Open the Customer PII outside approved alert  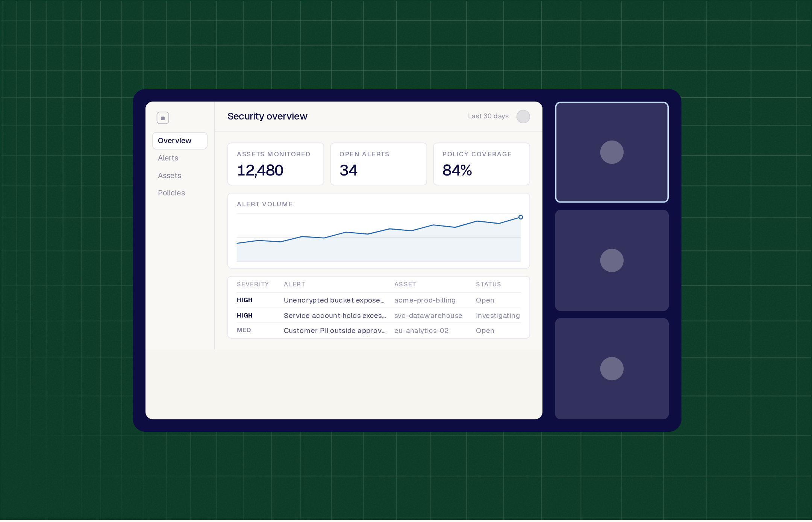[335, 331]
